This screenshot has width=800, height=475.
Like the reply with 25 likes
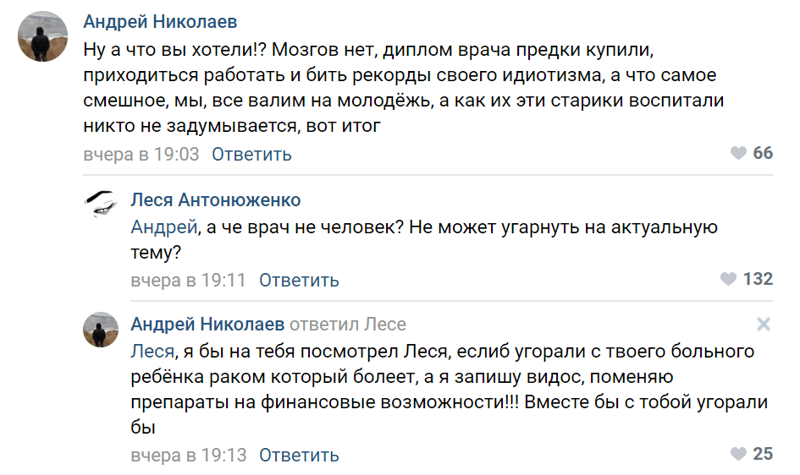pyautogui.click(x=738, y=454)
